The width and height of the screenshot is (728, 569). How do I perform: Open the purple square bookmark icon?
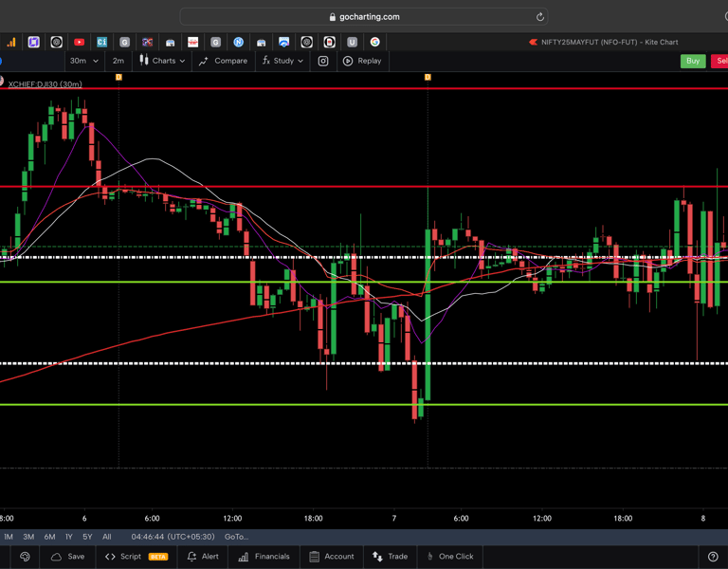point(33,43)
